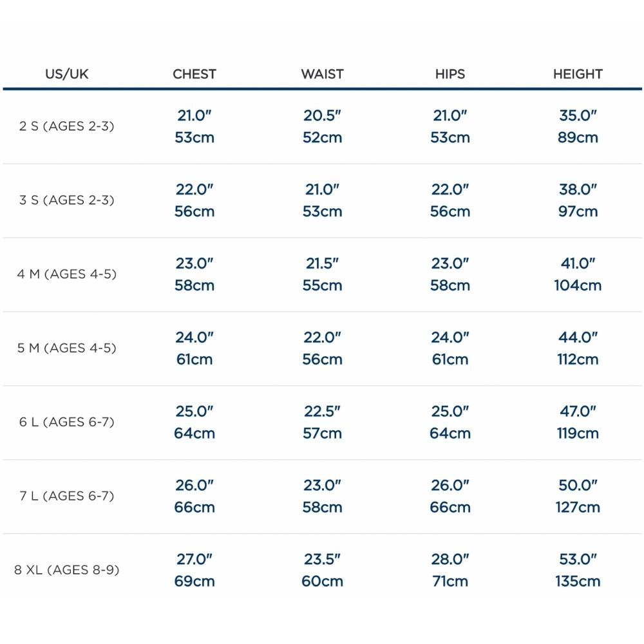Select the HEIGHT column header
The width and height of the screenshot is (644, 644).
click(578, 74)
